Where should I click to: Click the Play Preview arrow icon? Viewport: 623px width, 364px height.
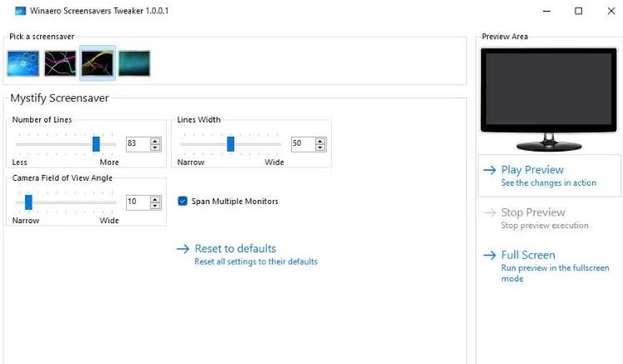pos(490,170)
